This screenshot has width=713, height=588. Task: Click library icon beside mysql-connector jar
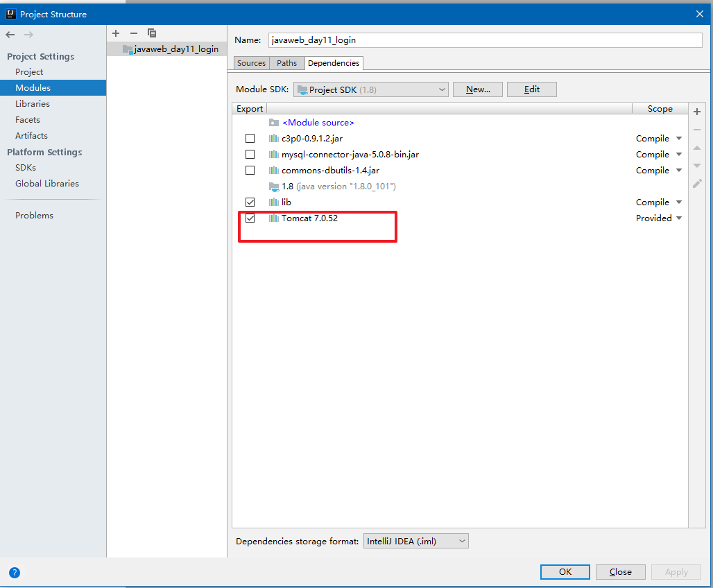274,155
